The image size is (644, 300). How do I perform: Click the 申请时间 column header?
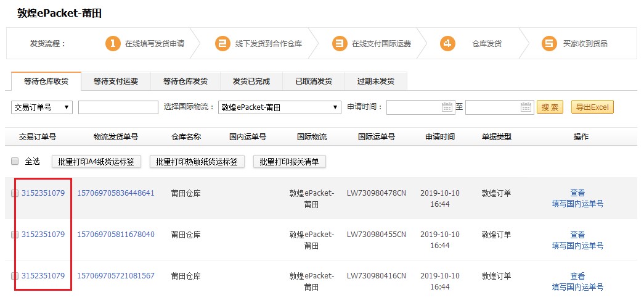pyautogui.click(x=440, y=137)
